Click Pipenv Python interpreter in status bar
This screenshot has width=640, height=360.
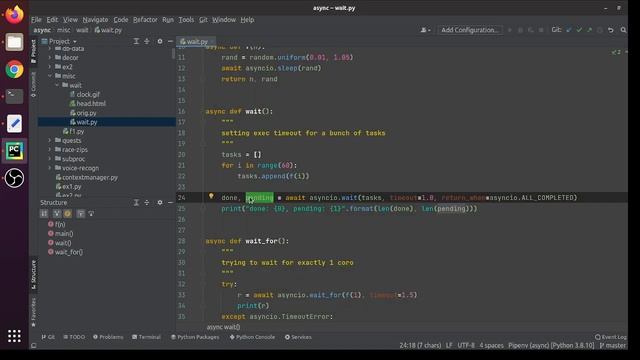pyautogui.click(x=551, y=345)
